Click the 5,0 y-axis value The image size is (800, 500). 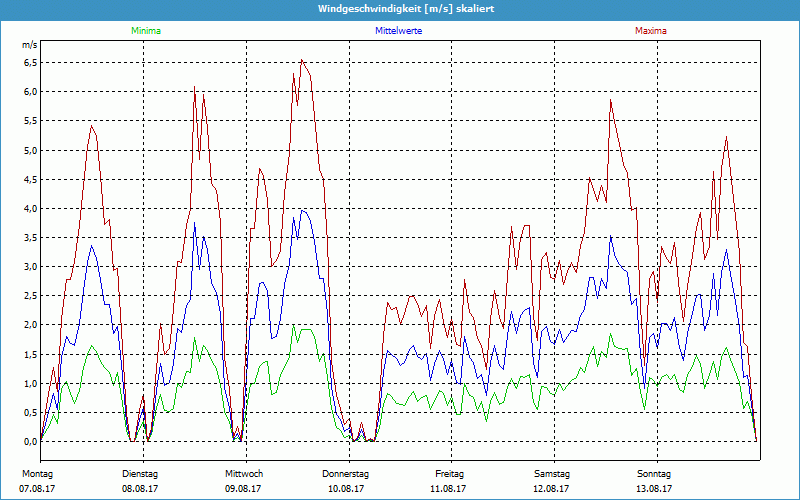pos(30,151)
